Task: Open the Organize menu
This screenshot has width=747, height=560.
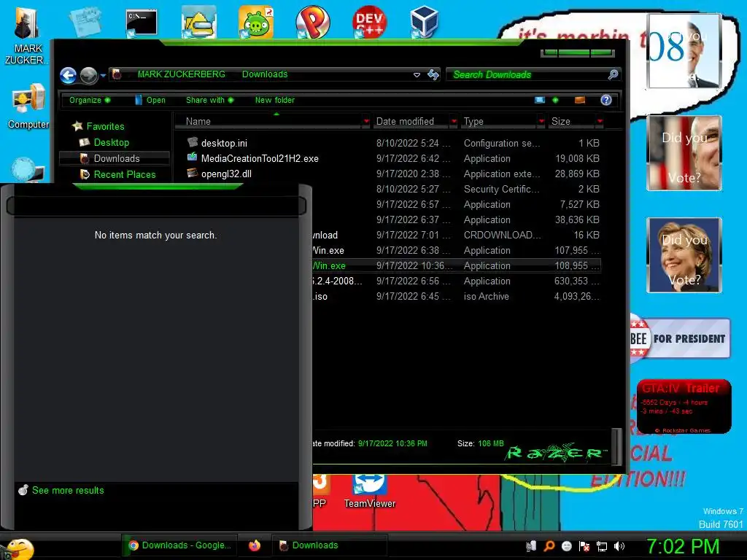Action: pos(90,100)
